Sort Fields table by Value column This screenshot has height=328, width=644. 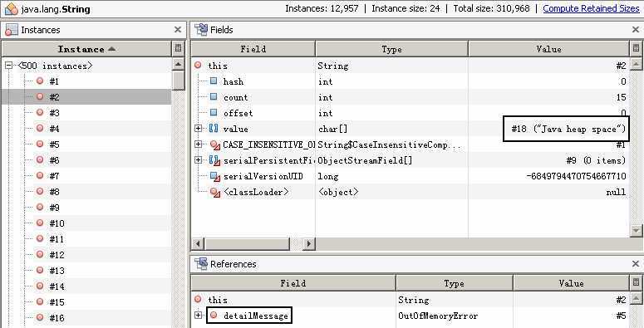[548, 49]
